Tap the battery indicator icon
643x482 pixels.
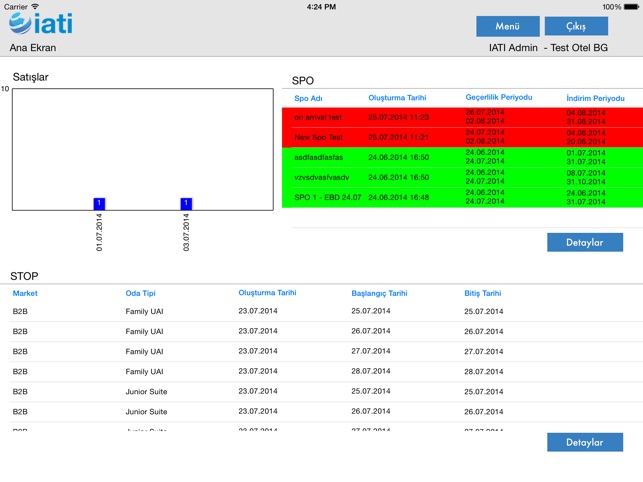coord(631,7)
